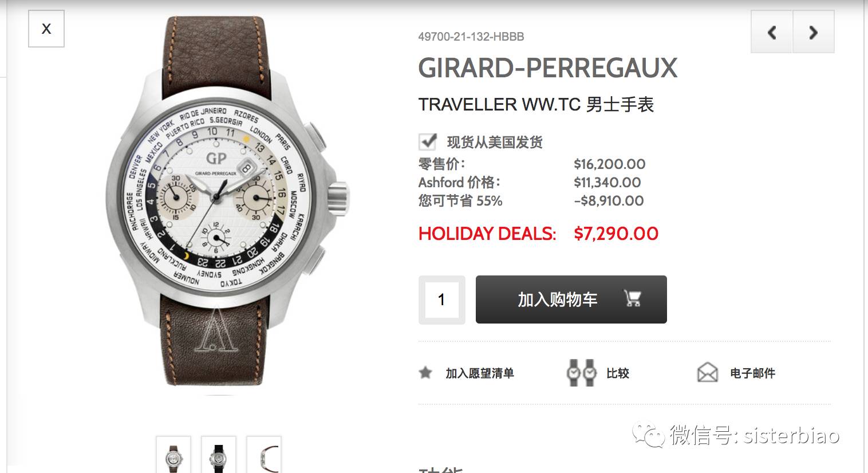
Task: Go to next product arrow
Action: [x=814, y=33]
